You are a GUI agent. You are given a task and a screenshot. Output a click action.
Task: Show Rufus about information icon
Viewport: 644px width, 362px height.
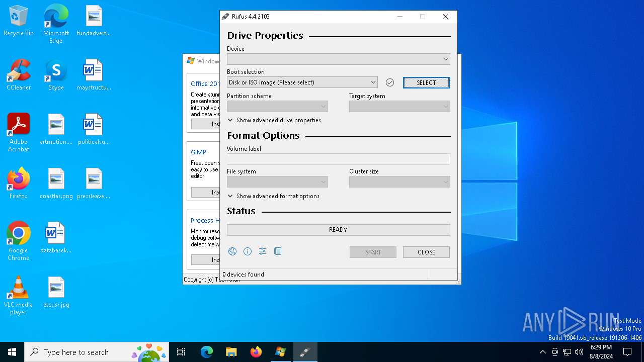click(248, 251)
